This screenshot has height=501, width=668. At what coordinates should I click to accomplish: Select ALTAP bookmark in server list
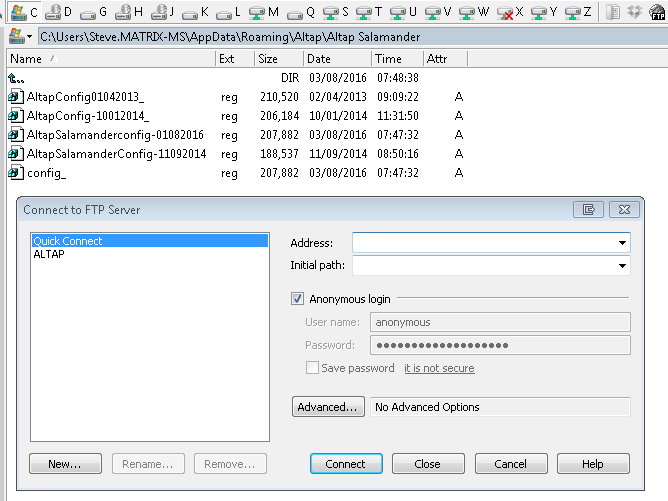pos(48,254)
